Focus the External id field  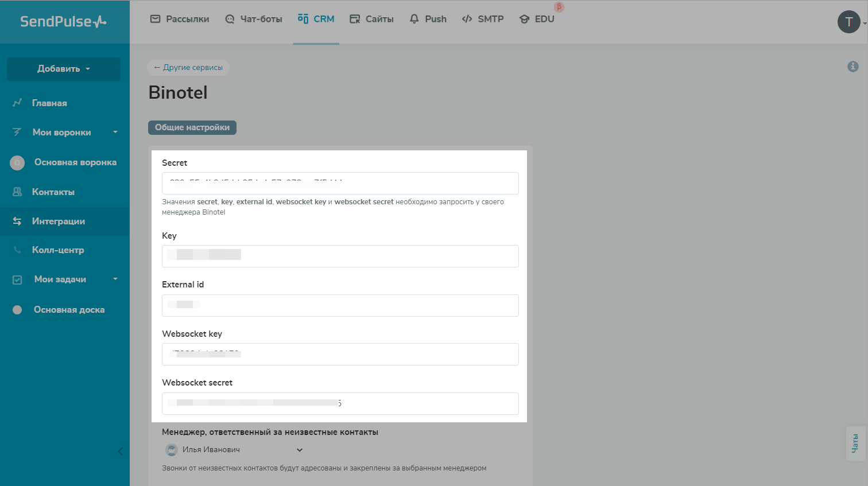340,305
